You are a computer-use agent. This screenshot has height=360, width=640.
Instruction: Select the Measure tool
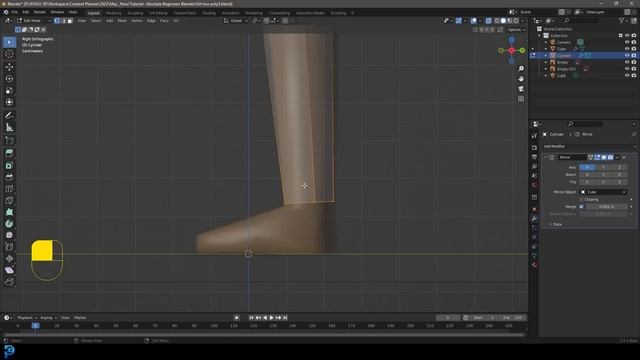[x=9, y=127]
